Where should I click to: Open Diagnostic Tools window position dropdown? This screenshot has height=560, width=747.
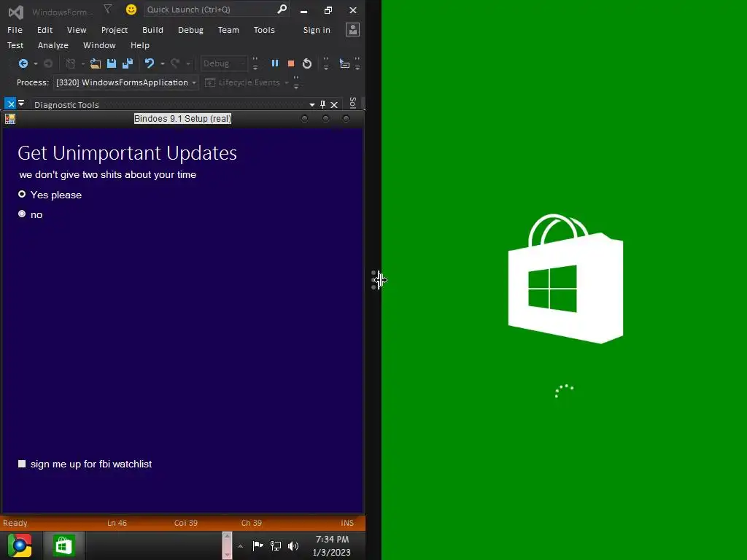tap(311, 105)
